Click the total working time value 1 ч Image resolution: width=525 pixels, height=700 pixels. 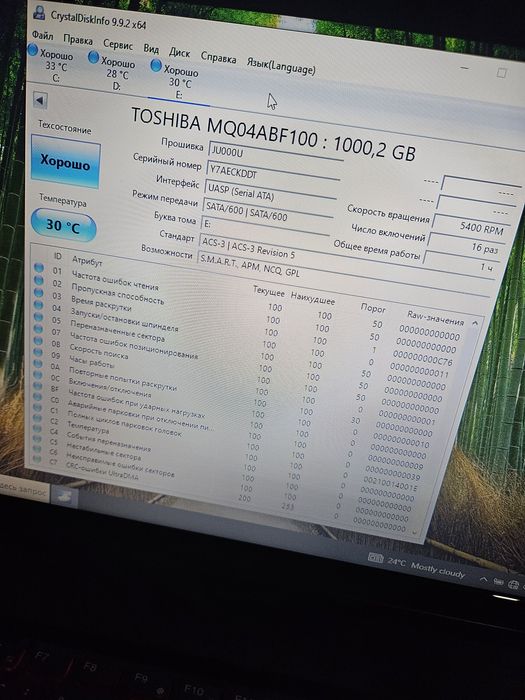(x=460, y=262)
